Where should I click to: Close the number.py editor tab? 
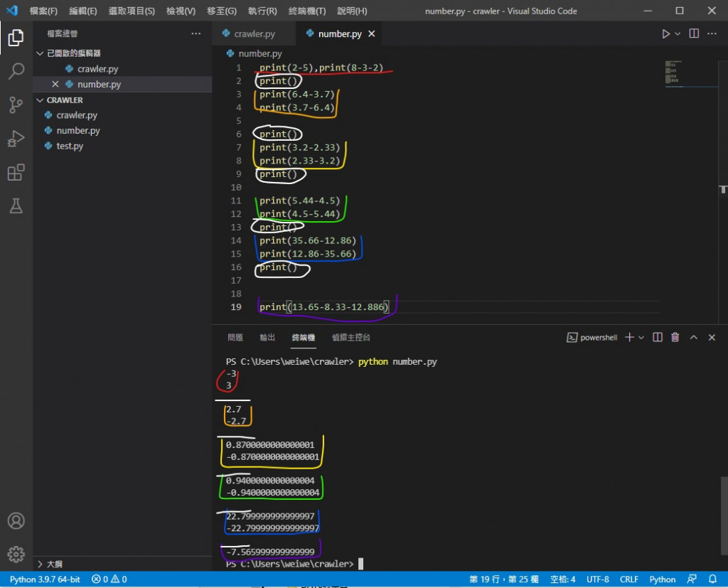point(371,34)
